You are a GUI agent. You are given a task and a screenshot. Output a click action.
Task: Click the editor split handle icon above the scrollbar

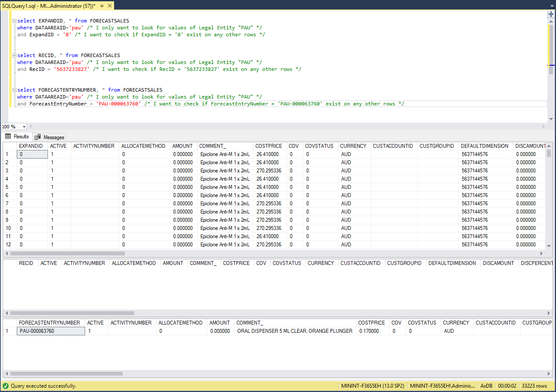[x=551, y=14]
